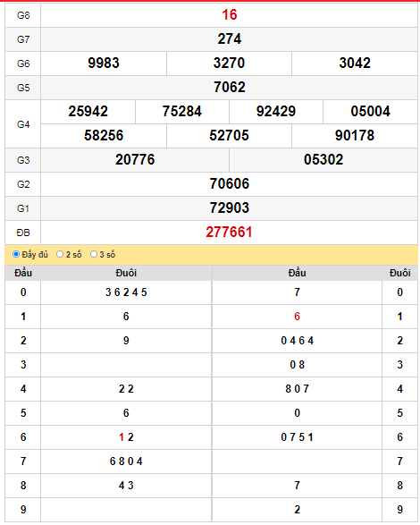Click the ĐB row label
420x525 pixels.
point(23,233)
